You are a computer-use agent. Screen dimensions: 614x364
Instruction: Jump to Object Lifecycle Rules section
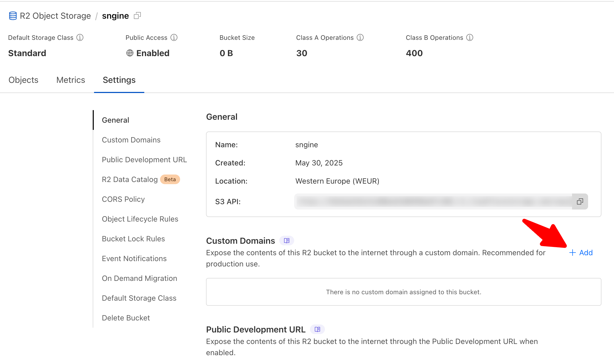(x=140, y=219)
